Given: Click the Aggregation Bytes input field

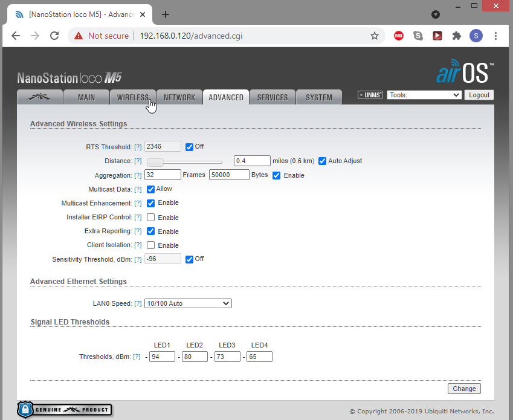Looking at the screenshot, I should tap(229, 175).
